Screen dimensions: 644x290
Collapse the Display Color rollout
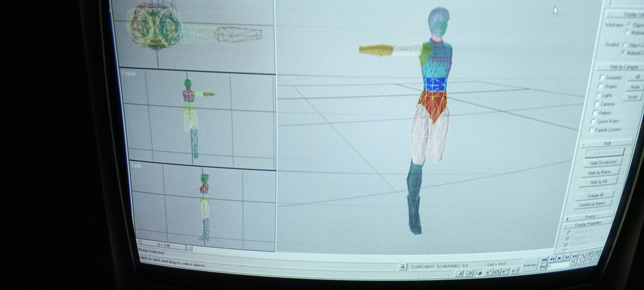coord(625,15)
